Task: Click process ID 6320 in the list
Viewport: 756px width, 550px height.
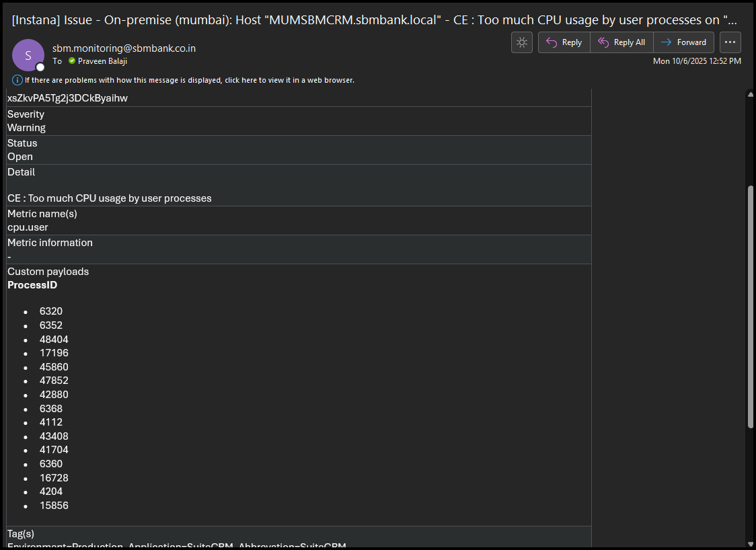Action: 51,311
